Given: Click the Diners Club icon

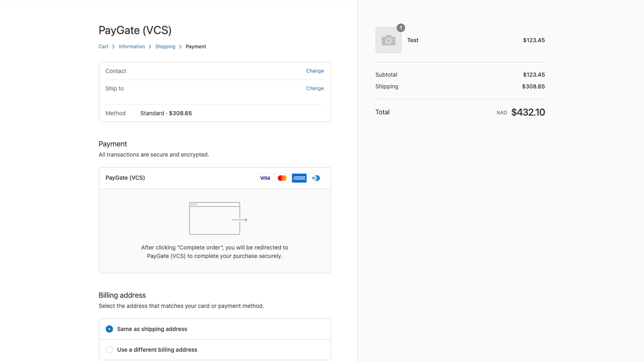Looking at the screenshot, I should click(316, 178).
